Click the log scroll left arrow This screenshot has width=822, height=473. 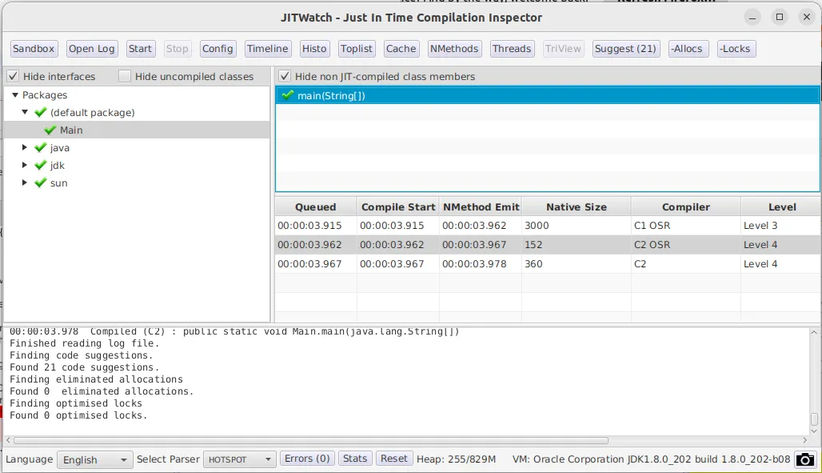(8, 440)
